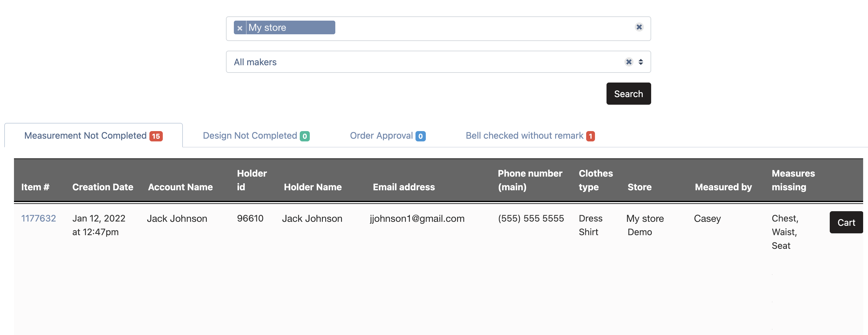Click the Account Name column header
868x335 pixels.
(180, 187)
